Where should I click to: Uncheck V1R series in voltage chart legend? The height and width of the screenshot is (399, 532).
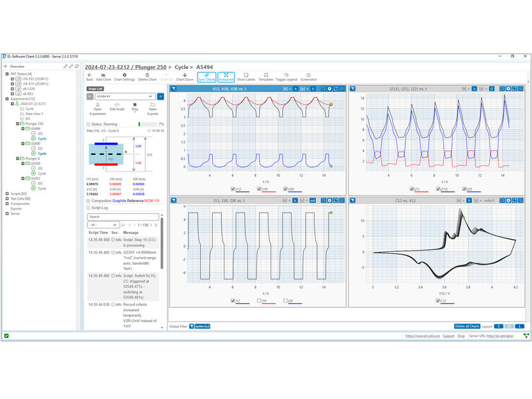pyautogui.click(x=259, y=189)
